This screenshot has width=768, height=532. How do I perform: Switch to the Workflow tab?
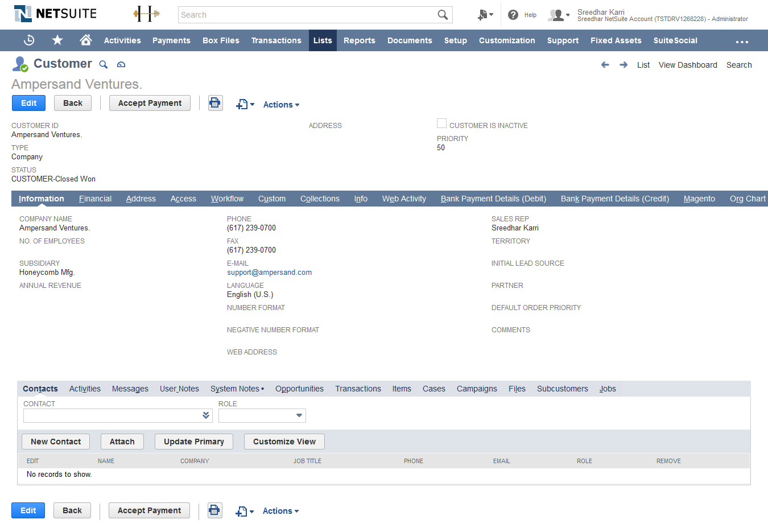pyautogui.click(x=227, y=199)
